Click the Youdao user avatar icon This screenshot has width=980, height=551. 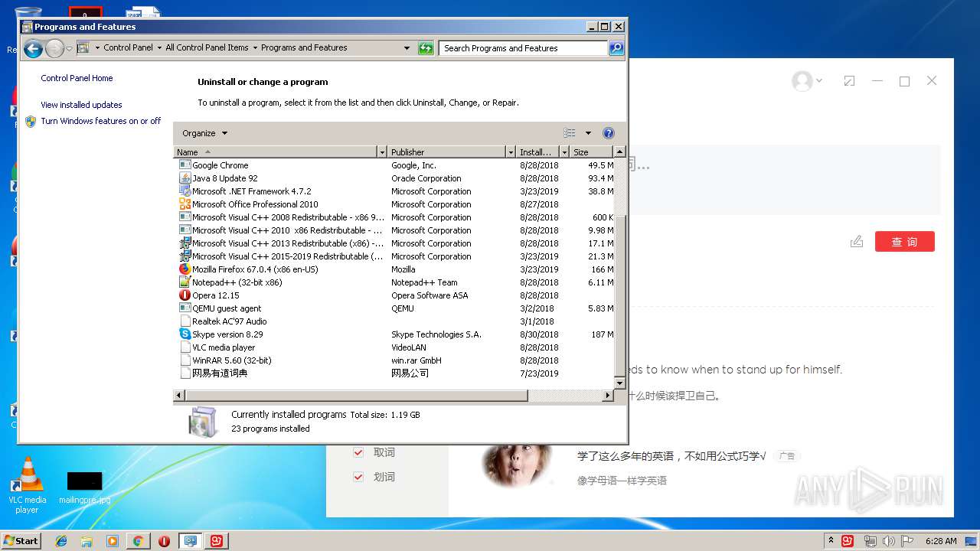pos(802,81)
